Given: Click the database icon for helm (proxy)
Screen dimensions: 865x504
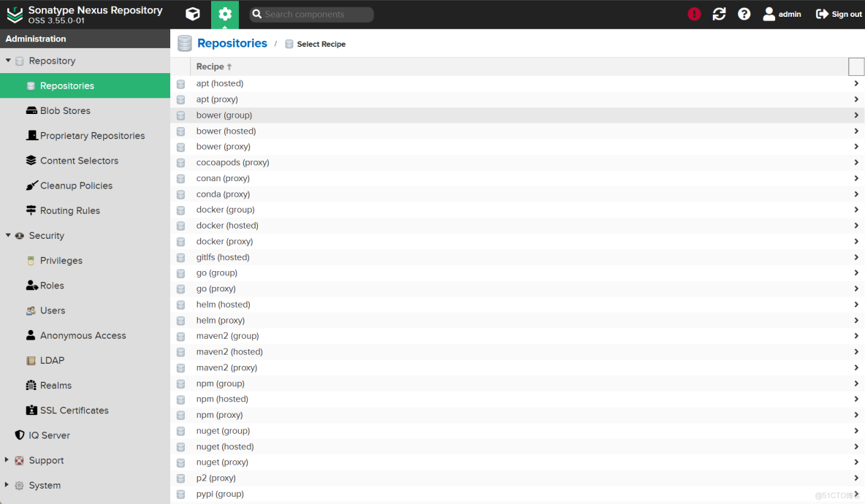Looking at the screenshot, I should (x=180, y=321).
